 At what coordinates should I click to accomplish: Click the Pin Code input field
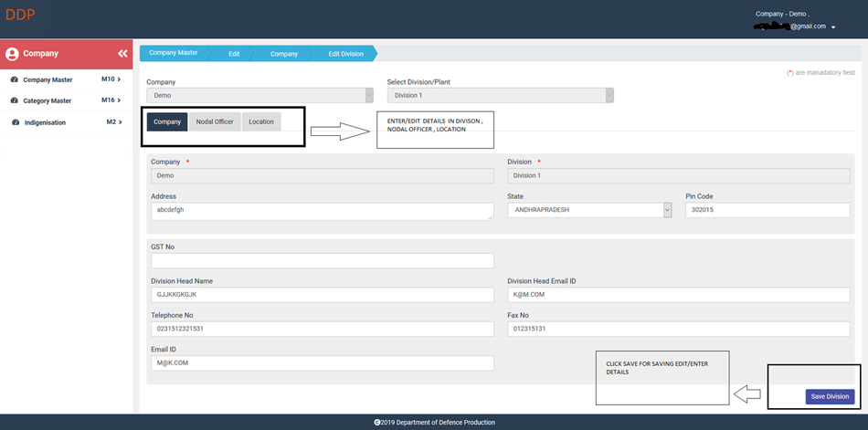click(775, 209)
